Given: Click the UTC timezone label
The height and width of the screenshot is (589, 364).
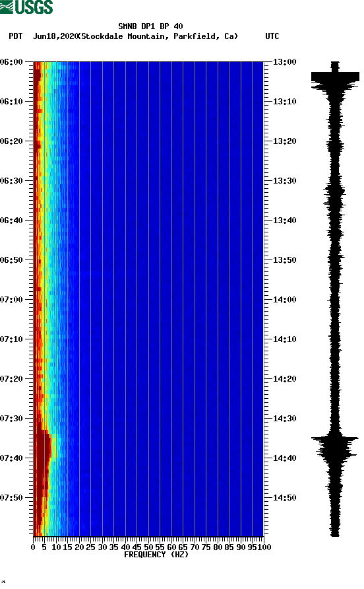Looking at the screenshot, I should [x=272, y=36].
